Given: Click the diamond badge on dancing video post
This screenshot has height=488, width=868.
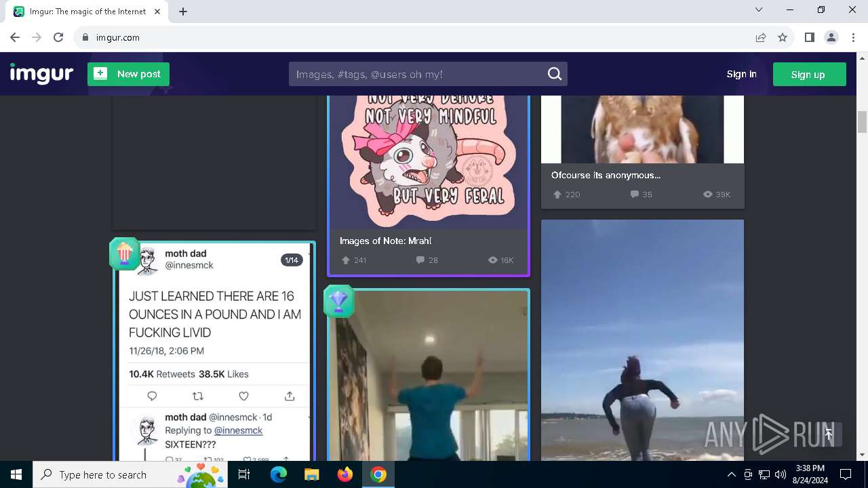Looking at the screenshot, I should 338,301.
